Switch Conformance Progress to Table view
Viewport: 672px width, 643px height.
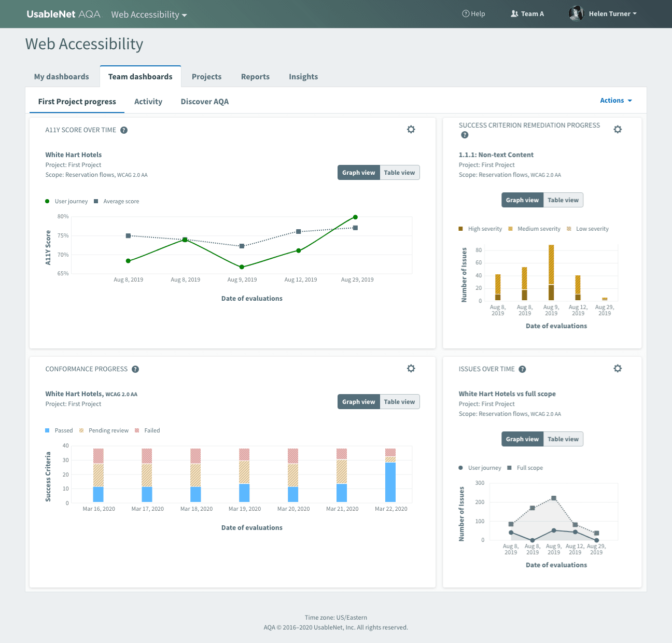(399, 402)
